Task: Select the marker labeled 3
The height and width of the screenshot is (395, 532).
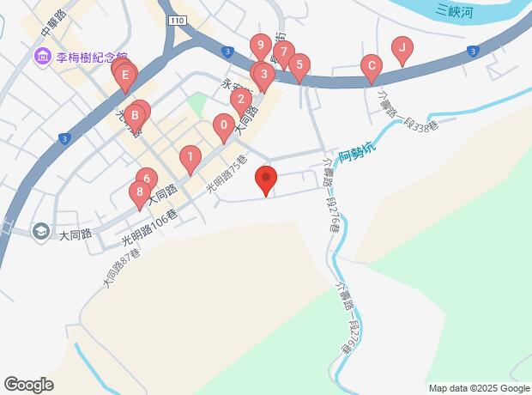Action: pos(264,75)
